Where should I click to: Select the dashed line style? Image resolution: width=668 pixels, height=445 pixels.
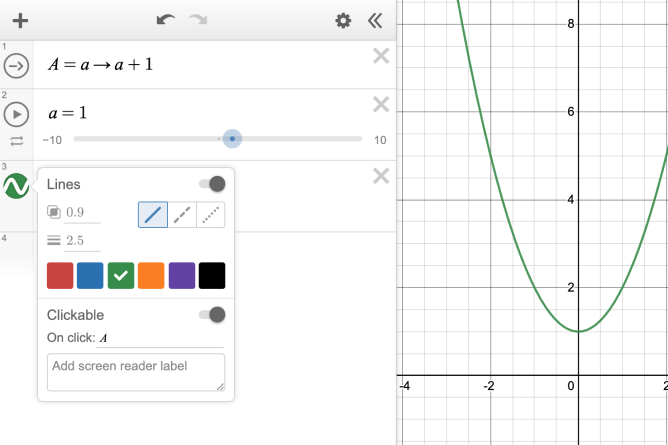[182, 214]
